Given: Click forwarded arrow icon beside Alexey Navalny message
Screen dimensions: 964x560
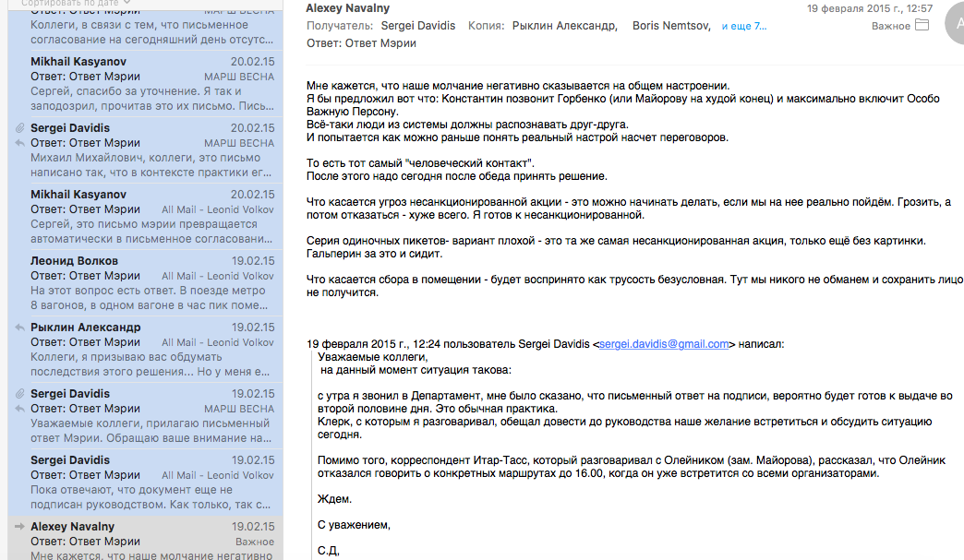Looking at the screenshot, I should click(x=18, y=527).
